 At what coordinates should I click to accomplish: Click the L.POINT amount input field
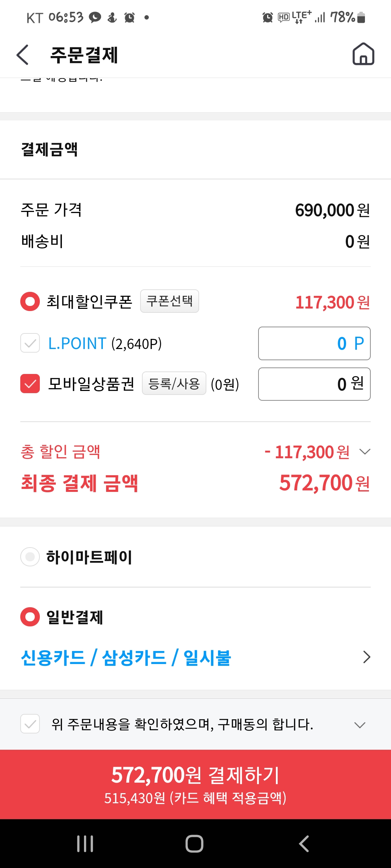[314, 344]
